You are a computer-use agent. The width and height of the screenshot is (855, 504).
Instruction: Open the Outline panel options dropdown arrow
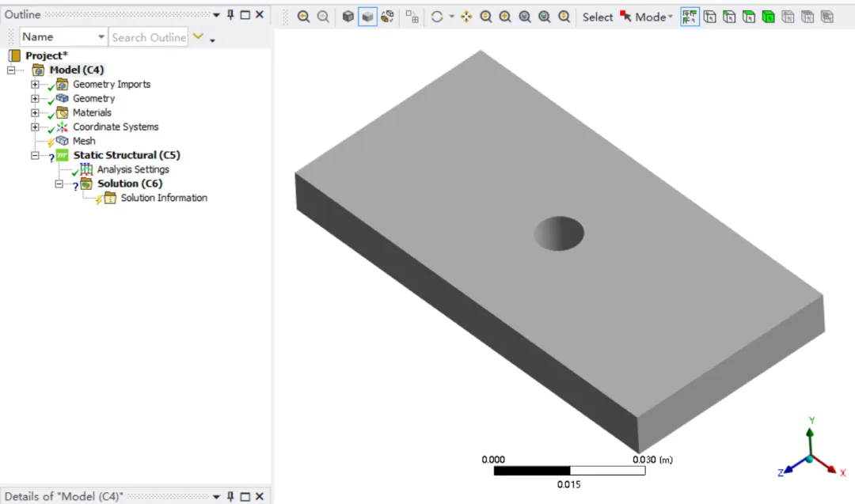tap(216, 15)
